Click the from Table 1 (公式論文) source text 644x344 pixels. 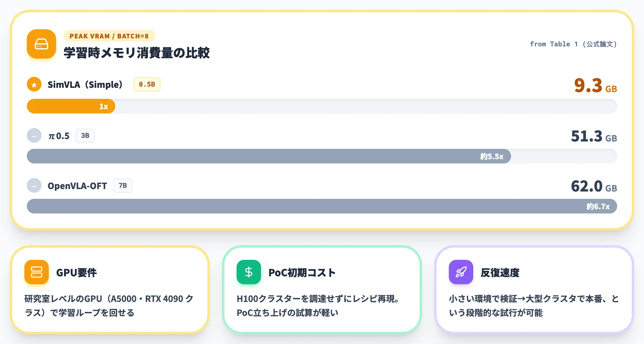[573, 44]
